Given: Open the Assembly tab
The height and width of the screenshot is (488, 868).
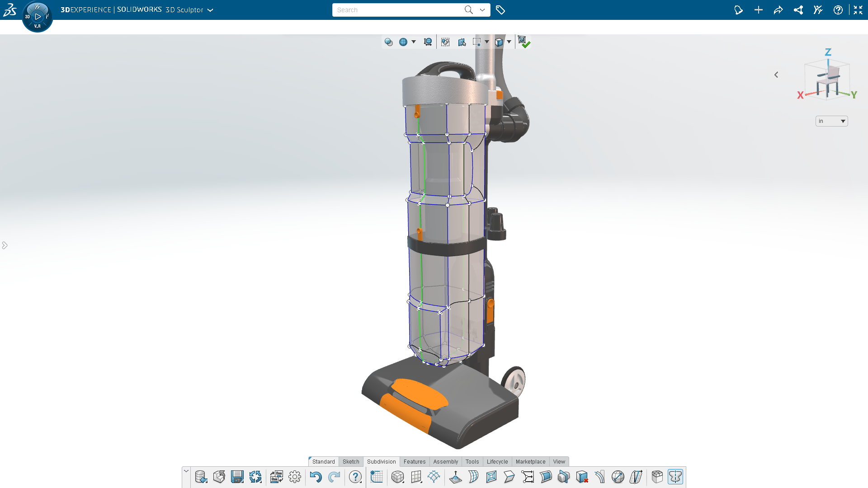Looking at the screenshot, I should pos(445,461).
